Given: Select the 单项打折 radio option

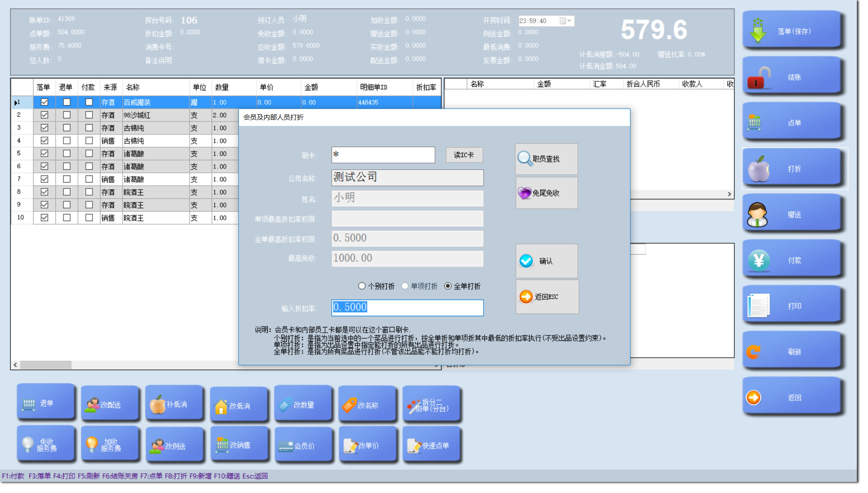Looking at the screenshot, I should [405, 286].
